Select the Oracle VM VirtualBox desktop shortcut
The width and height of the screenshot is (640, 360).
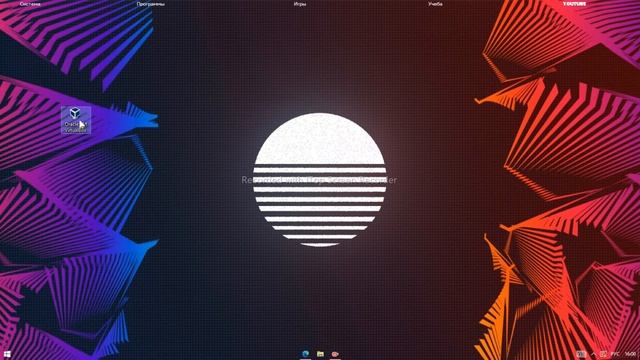pos(76,120)
